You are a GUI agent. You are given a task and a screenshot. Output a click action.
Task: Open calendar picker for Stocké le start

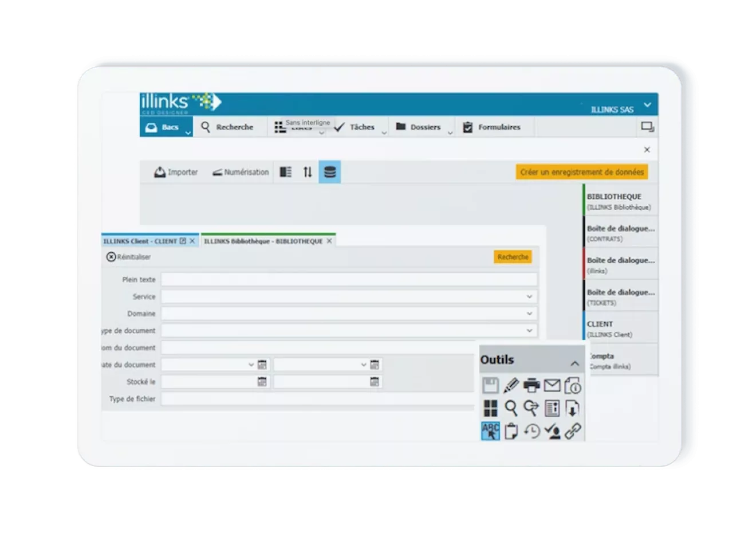coord(262,382)
